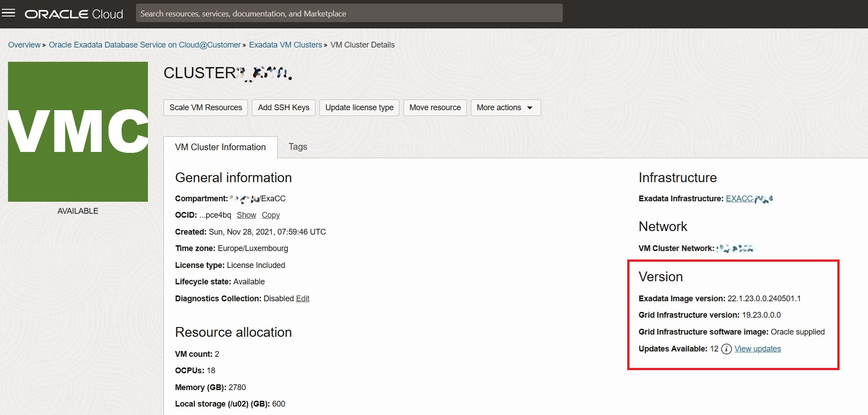The height and width of the screenshot is (415, 868).
Task: Click Scale VM Resources button
Action: tap(206, 108)
